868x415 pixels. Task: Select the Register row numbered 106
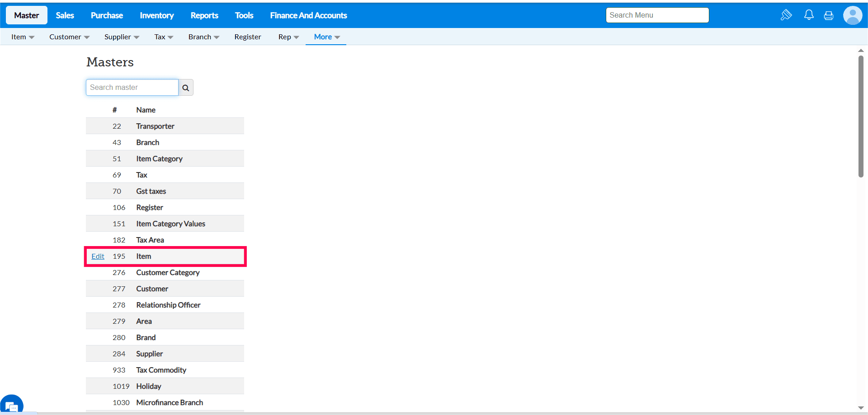(x=165, y=207)
